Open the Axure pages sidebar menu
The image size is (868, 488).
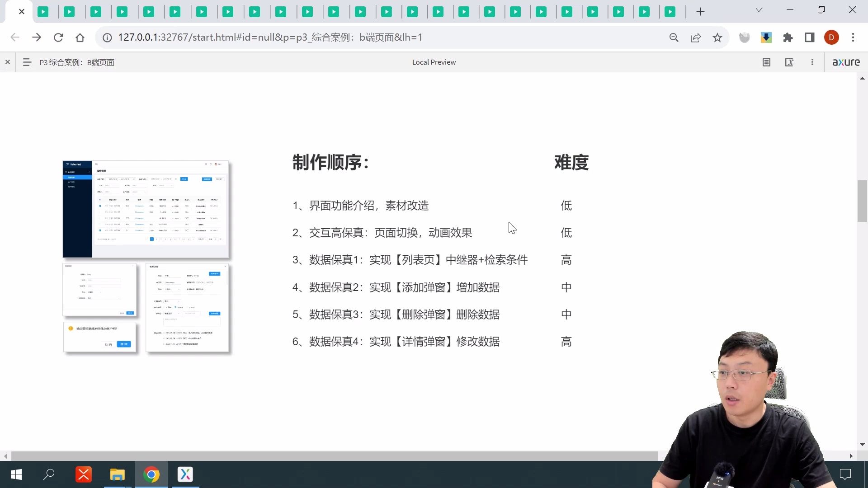26,62
